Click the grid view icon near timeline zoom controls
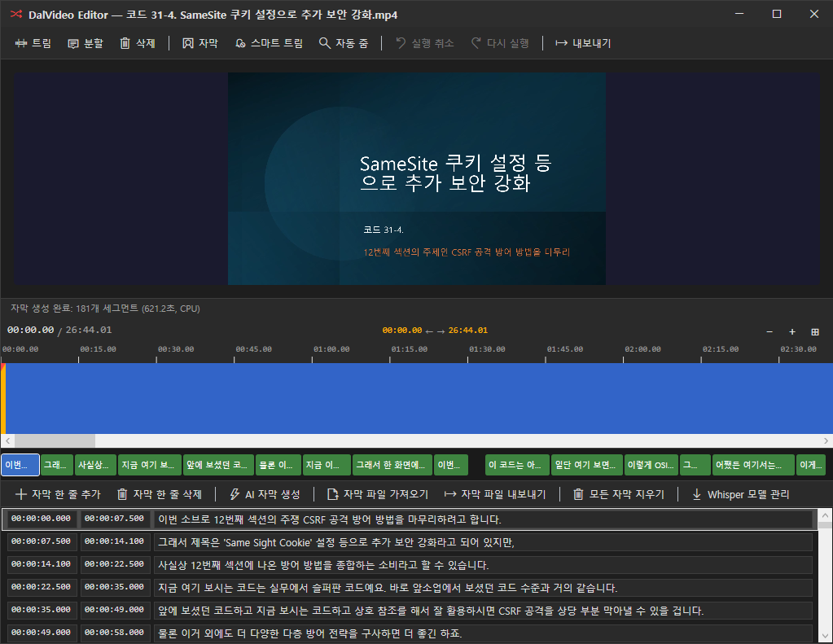Image resolution: width=833 pixels, height=644 pixels. [x=814, y=331]
